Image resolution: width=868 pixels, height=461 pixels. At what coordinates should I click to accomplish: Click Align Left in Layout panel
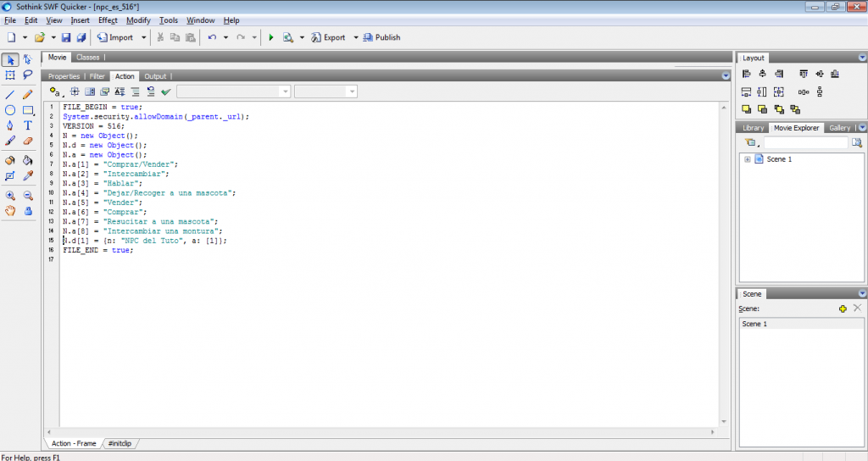pyautogui.click(x=746, y=74)
